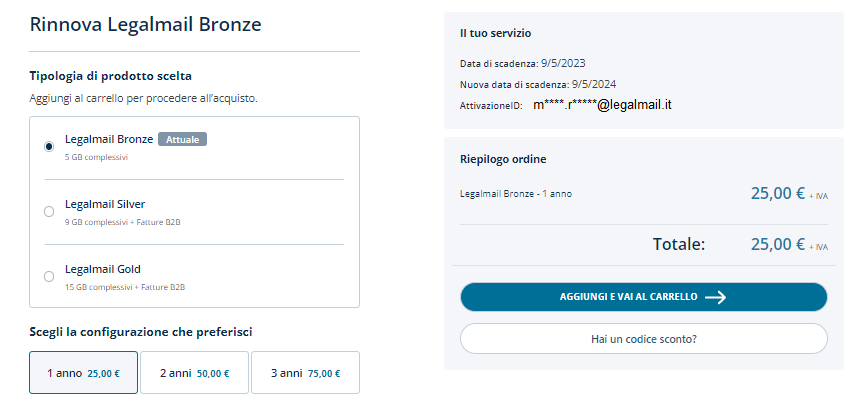Click the Attuale badge next to Bronze
This screenshot has height=410, width=862.
[182, 139]
